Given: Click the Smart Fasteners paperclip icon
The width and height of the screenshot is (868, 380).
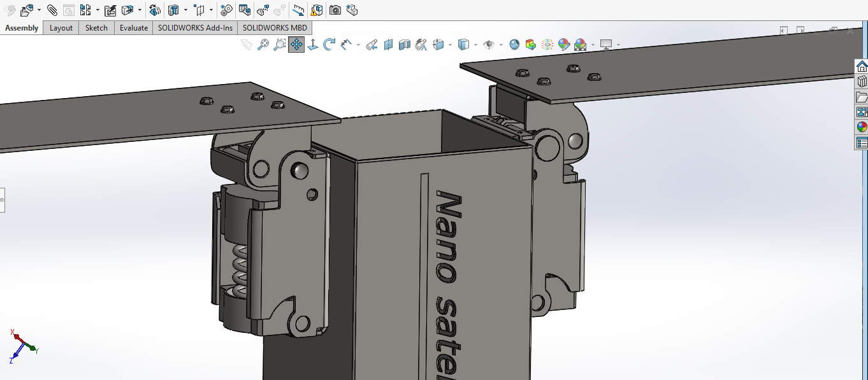Looking at the screenshot, I should pyautogui.click(x=52, y=10).
